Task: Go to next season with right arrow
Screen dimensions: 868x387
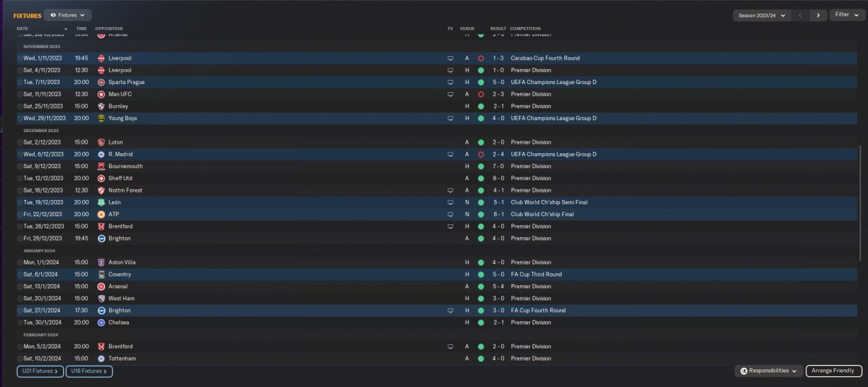Action: coord(818,15)
